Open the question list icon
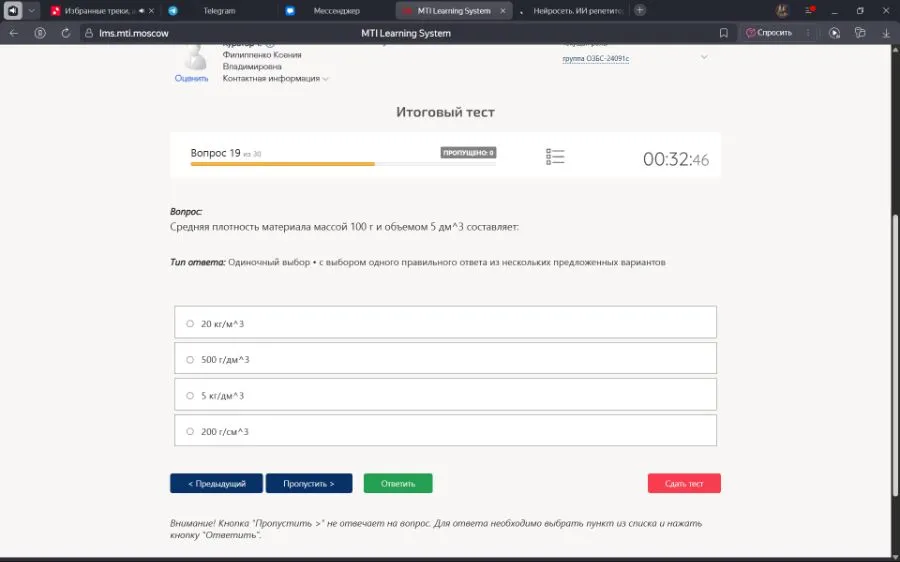This screenshot has height=562, width=900. [x=555, y=157]
